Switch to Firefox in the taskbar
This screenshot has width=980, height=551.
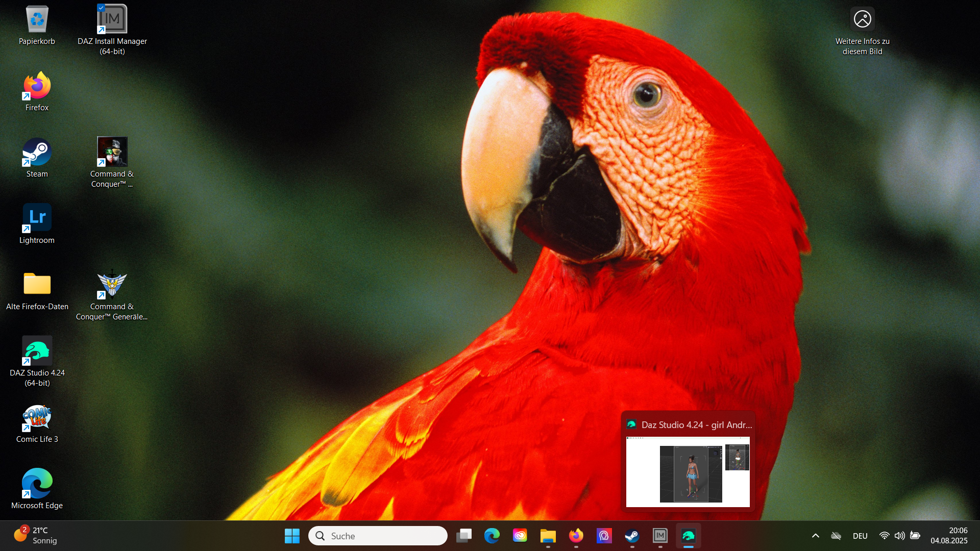tap(576, 536)
